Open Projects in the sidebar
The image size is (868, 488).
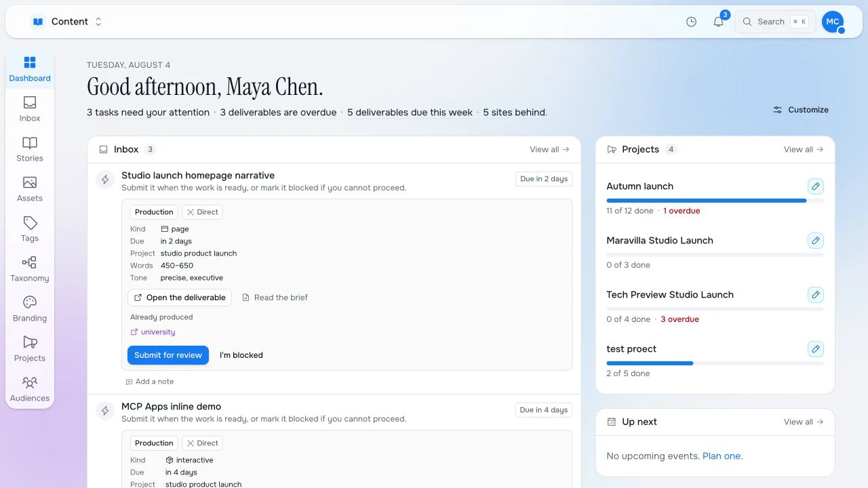pyautogui.click(x=30, y=350)
